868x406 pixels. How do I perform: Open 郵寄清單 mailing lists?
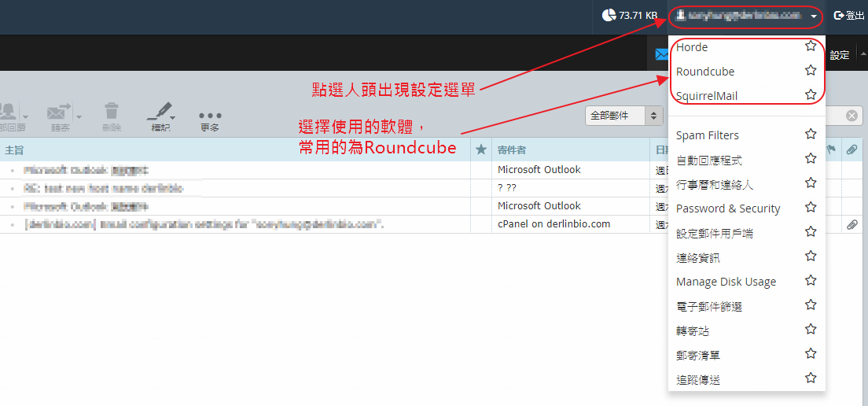pyautogui.click(x=698, y=355)
